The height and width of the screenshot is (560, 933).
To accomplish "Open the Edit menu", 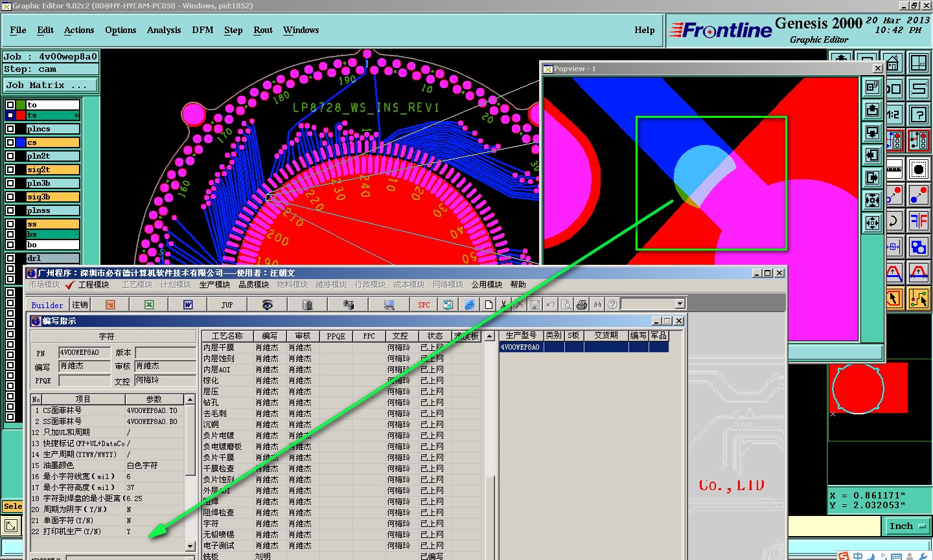I will 45,30.
